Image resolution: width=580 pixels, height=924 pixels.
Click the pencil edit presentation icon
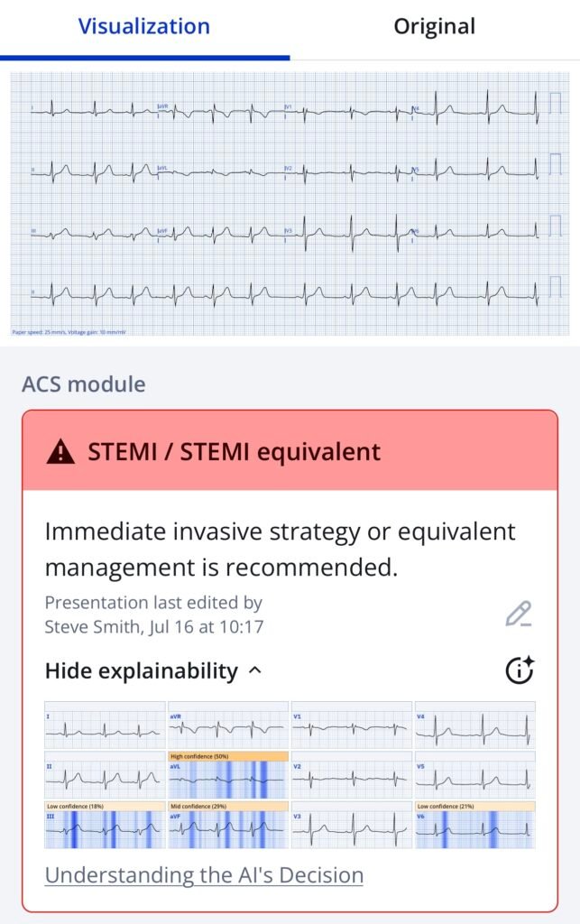click(x=519, y=614)
